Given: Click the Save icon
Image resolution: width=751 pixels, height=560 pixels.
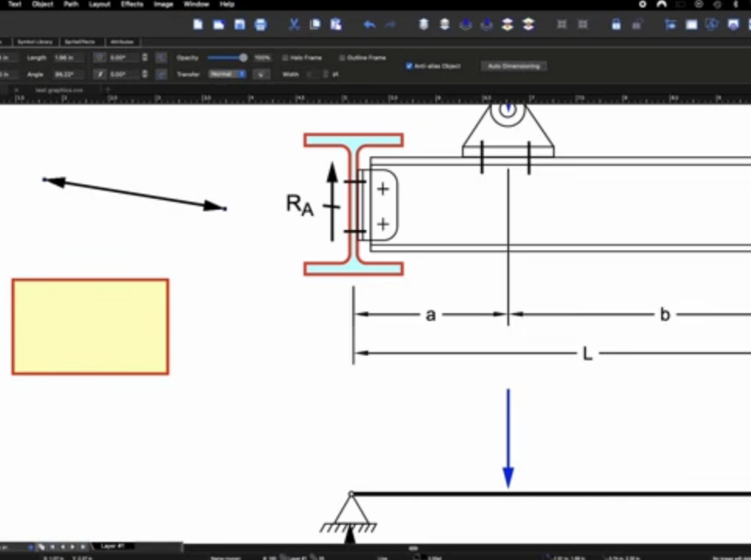Looking at the screenshot, I should click(240, 24).
